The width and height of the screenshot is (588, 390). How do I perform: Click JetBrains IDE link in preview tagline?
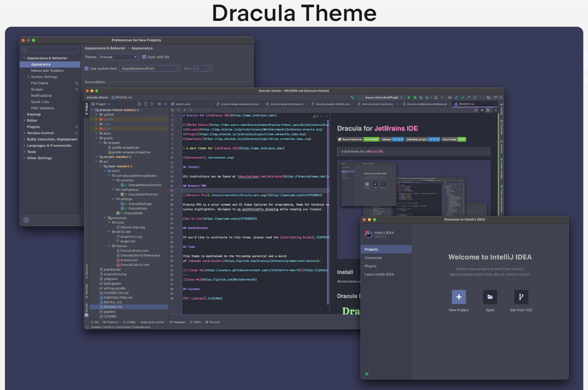tap(374, 151)
